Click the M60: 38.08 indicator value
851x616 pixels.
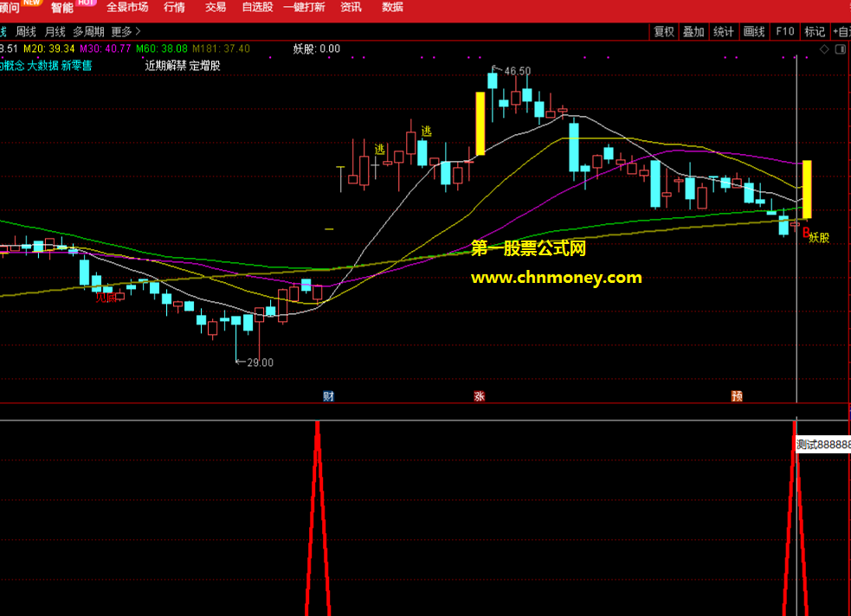[x=162, y=48]
